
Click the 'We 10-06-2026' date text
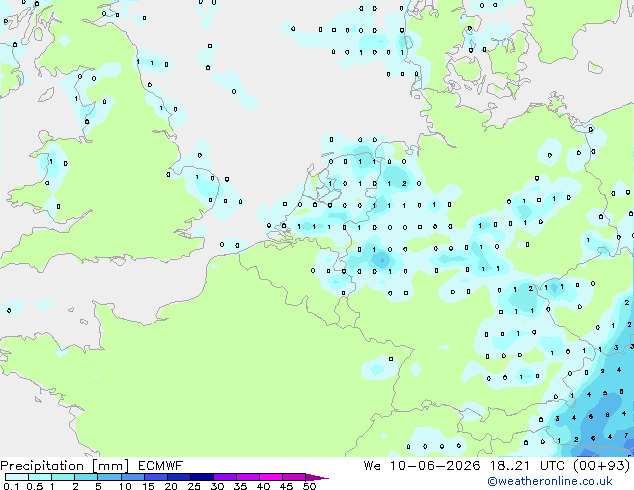tap(422, 466)
